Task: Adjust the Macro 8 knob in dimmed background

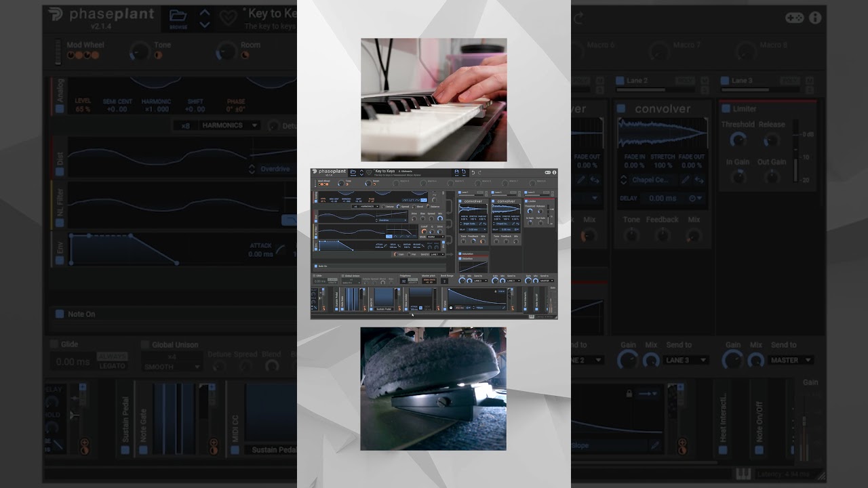Action: click(746, 51)
